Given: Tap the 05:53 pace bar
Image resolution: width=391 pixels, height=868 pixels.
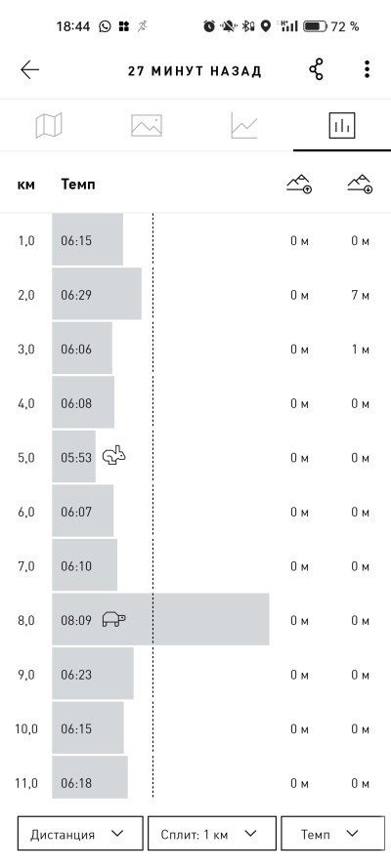Looking at the screenshot, I should 73,457.
